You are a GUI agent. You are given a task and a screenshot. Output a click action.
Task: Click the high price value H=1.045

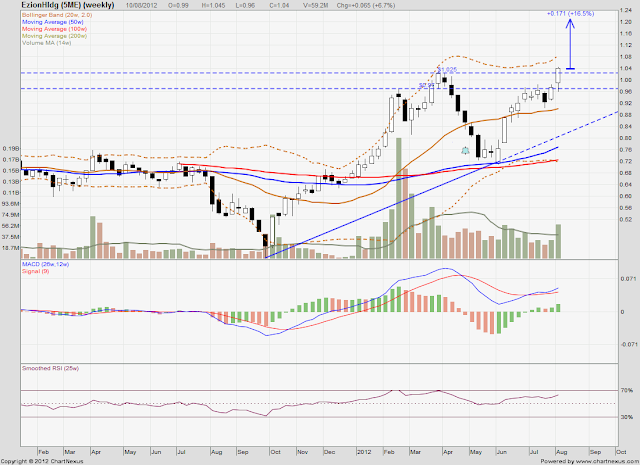[x=213, y=6]
